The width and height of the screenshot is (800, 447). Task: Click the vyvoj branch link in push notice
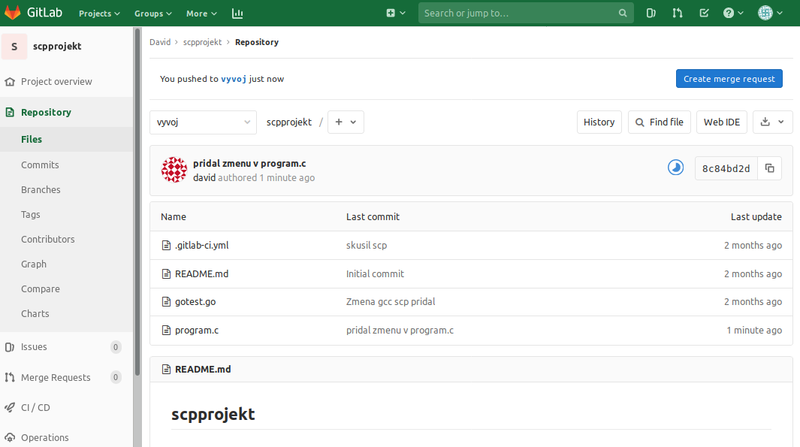click(233, 79)
